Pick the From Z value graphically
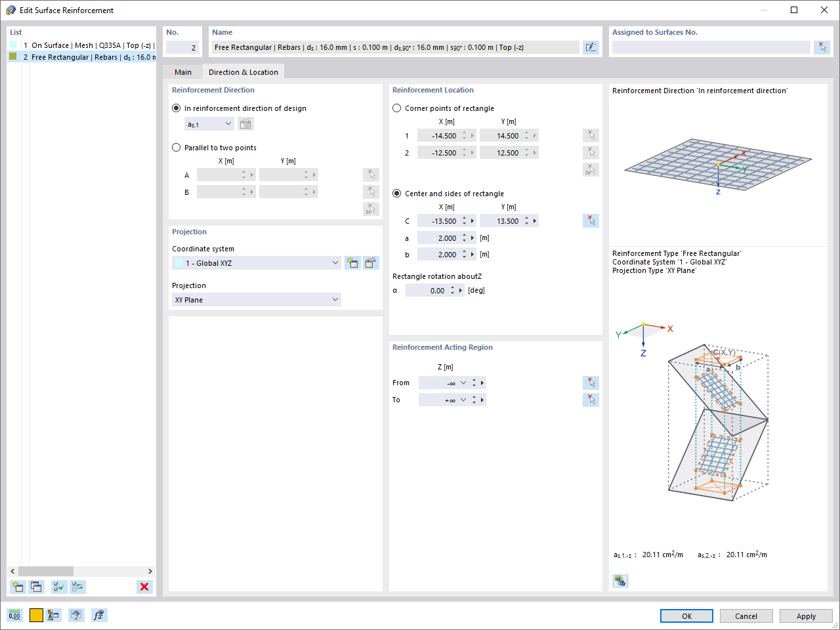The image size is (840, 630). point(591,383)
